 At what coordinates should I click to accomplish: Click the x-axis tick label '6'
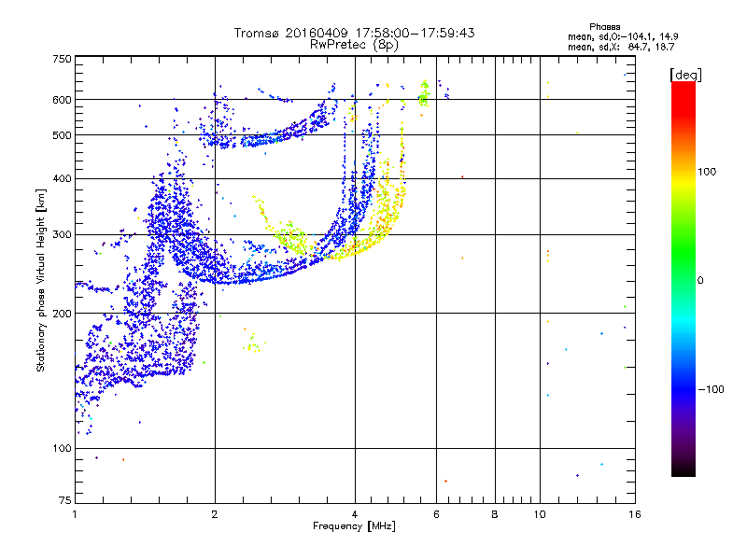pos(436,514)
